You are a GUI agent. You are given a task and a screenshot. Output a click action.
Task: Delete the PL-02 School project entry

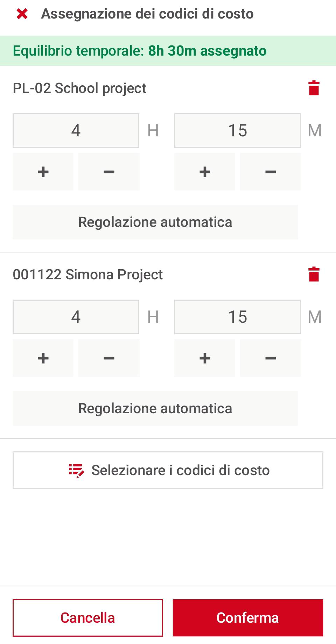click(x=314, y=88)
